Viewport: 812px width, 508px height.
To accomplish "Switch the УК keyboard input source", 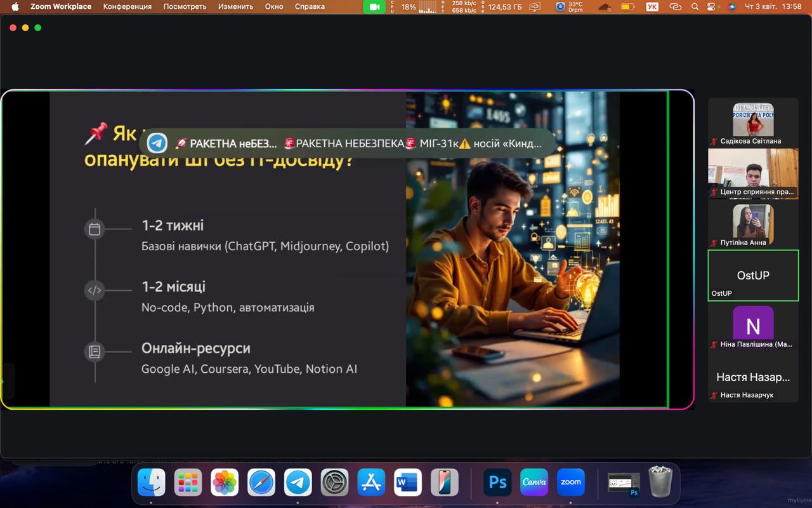I will (652, 7).
